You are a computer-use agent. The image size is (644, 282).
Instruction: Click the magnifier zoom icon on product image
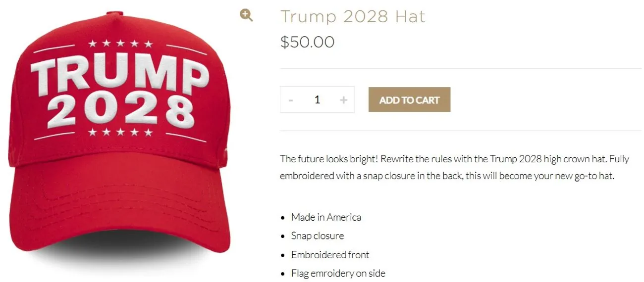tap(246, 15)
